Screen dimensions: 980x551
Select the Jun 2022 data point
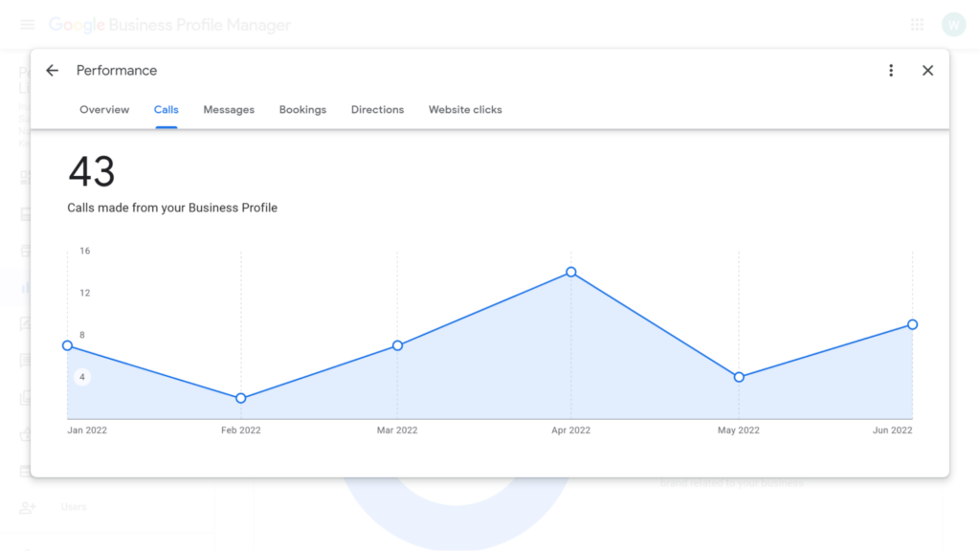912,325
